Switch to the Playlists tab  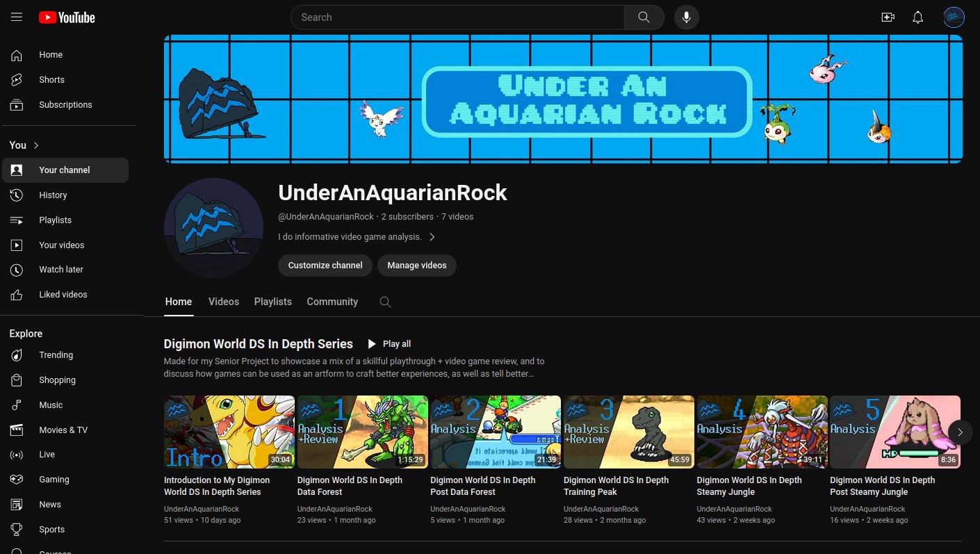[273, 302]
